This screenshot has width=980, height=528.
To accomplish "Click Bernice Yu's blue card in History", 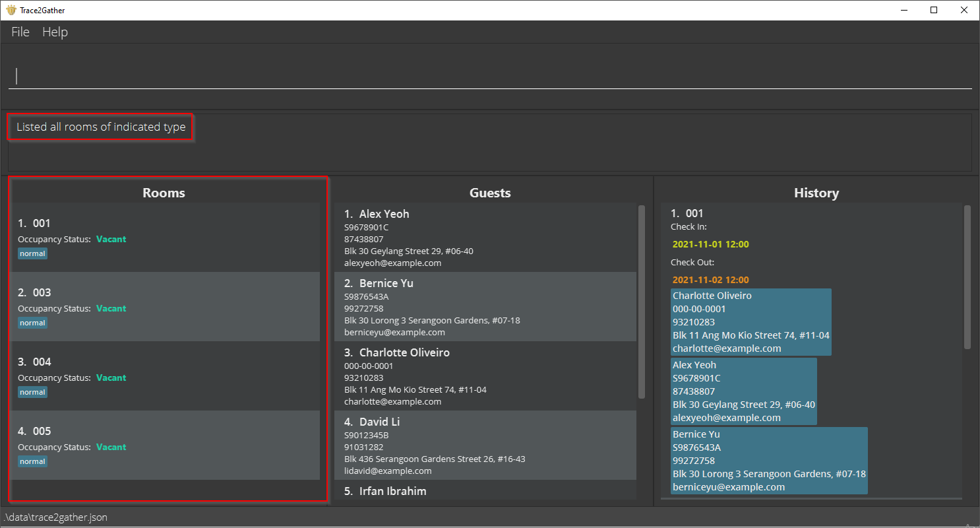I will click(x=769, y=461).
